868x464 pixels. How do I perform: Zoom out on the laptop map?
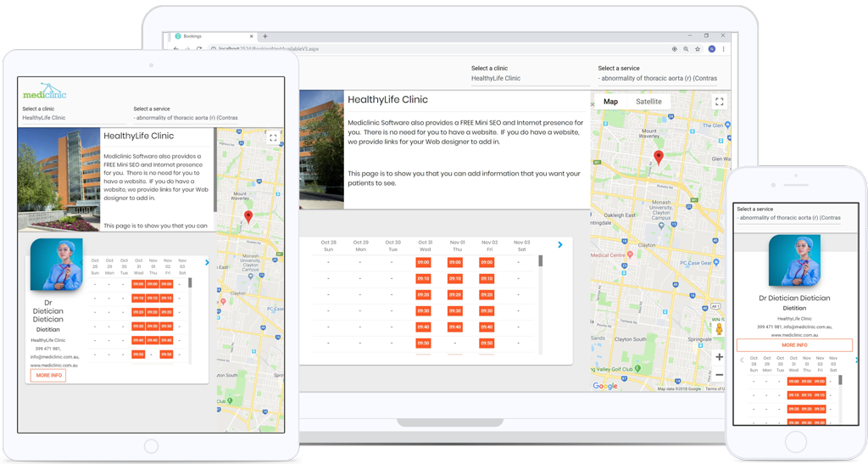coord(719,375)
